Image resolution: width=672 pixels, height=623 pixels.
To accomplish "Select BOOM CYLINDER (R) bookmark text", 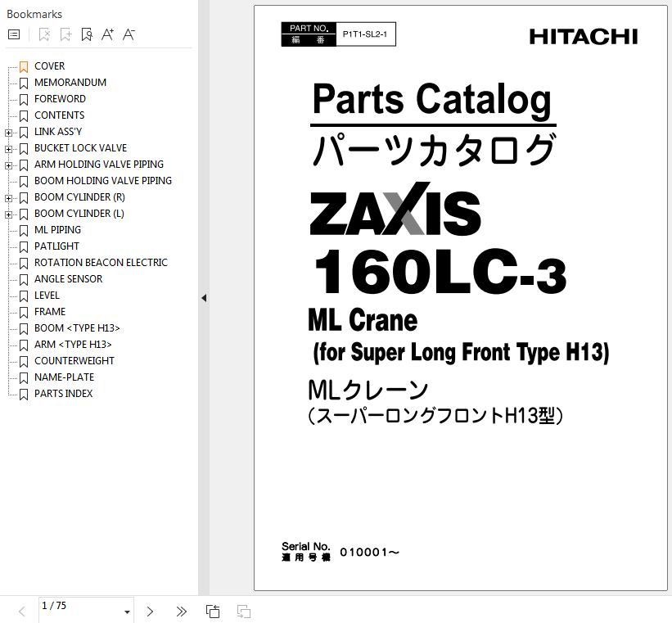I will tap(79, 197).
